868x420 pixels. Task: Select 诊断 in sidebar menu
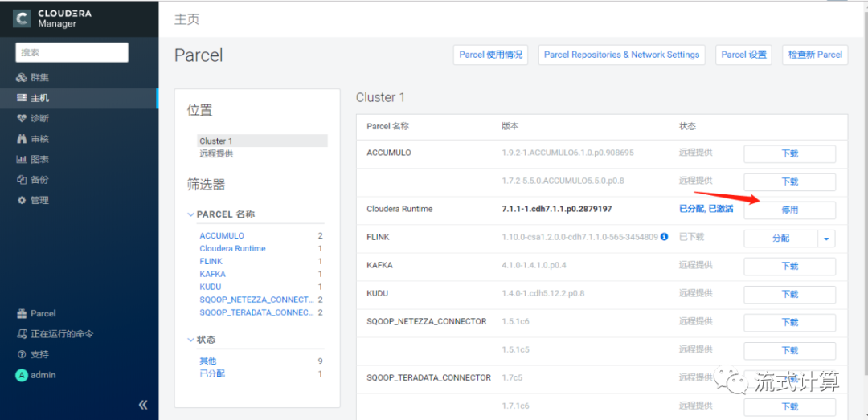point(40,118)
